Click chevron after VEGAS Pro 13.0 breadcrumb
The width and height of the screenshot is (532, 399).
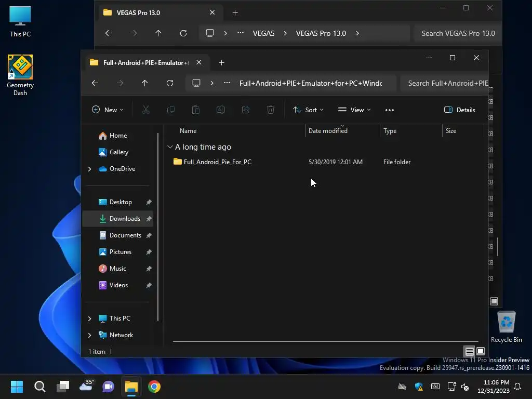click(357, 33)
